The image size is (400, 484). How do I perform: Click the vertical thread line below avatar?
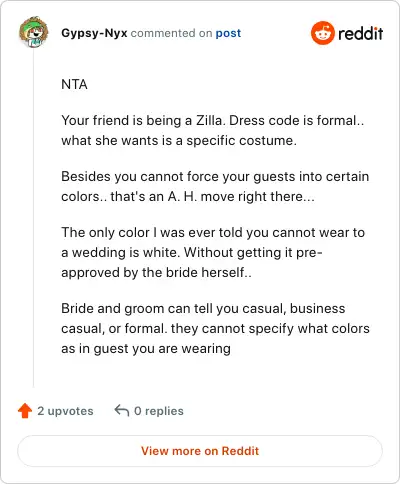33,218
